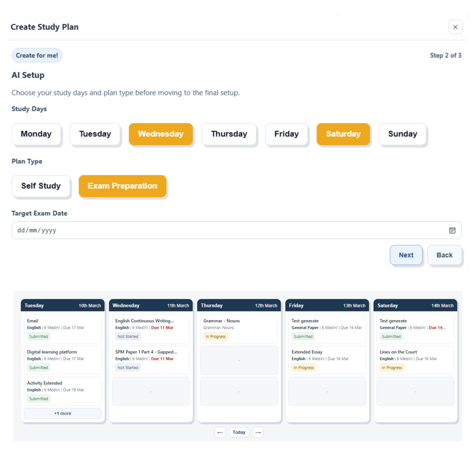Viewport: 476px width, 476px height.
Task: Close the Create Study Plan dialog
Action: pyautogui.click(x=455, y=27)
